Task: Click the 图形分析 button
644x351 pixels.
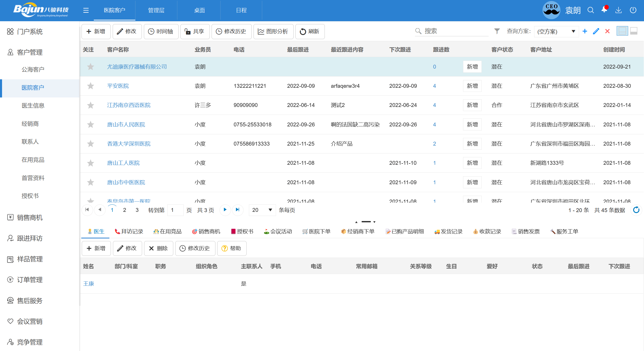Action: click(273, 31)
